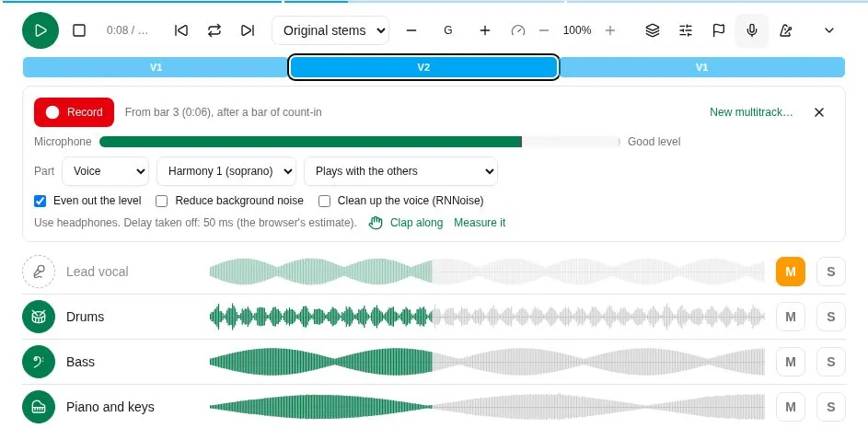Screen dimensions: 868x440
Task: Click the red Record button
Action: click(x=75, y=112)
